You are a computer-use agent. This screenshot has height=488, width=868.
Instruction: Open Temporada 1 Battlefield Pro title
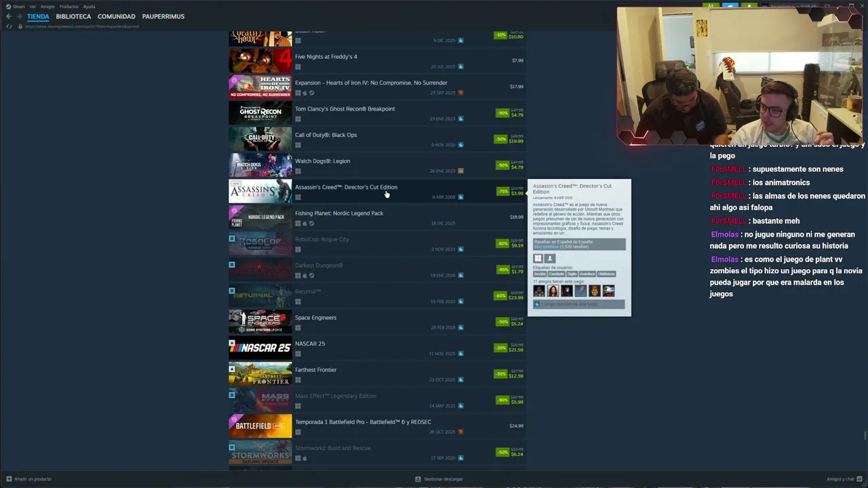pyautogui.click(x=363, y=422)
